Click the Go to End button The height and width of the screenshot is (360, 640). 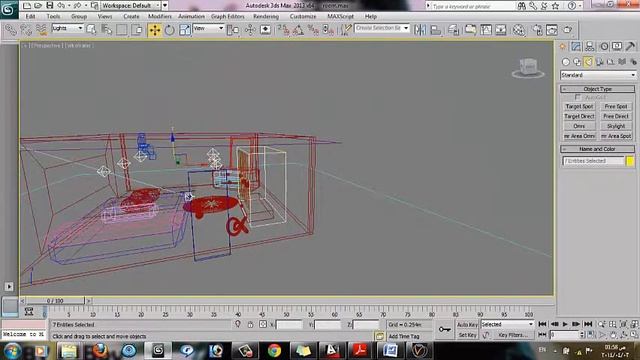[588, 324]
